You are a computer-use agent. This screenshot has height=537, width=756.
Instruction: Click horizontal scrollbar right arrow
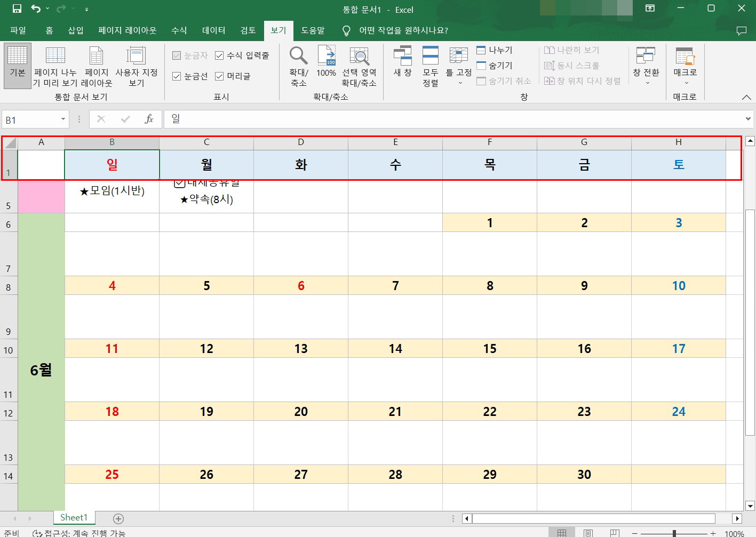point(737,518)
